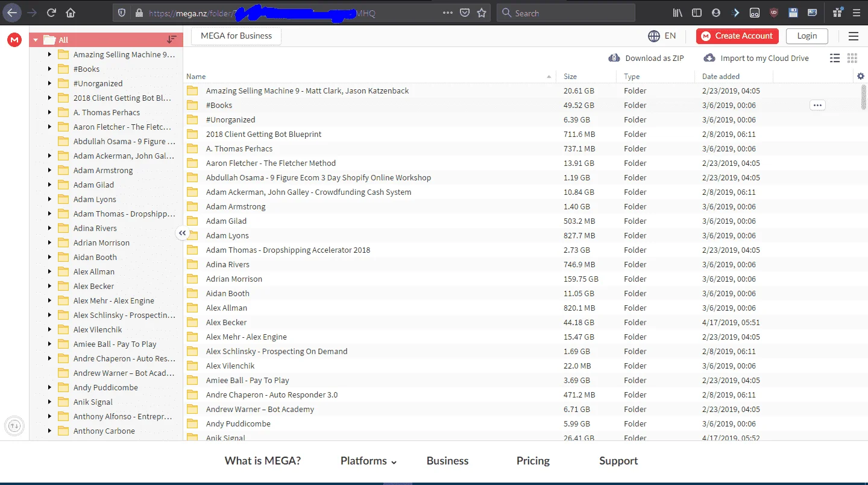Open the Firefox library icon
This screenshot has height=485, width=868.
678,13
